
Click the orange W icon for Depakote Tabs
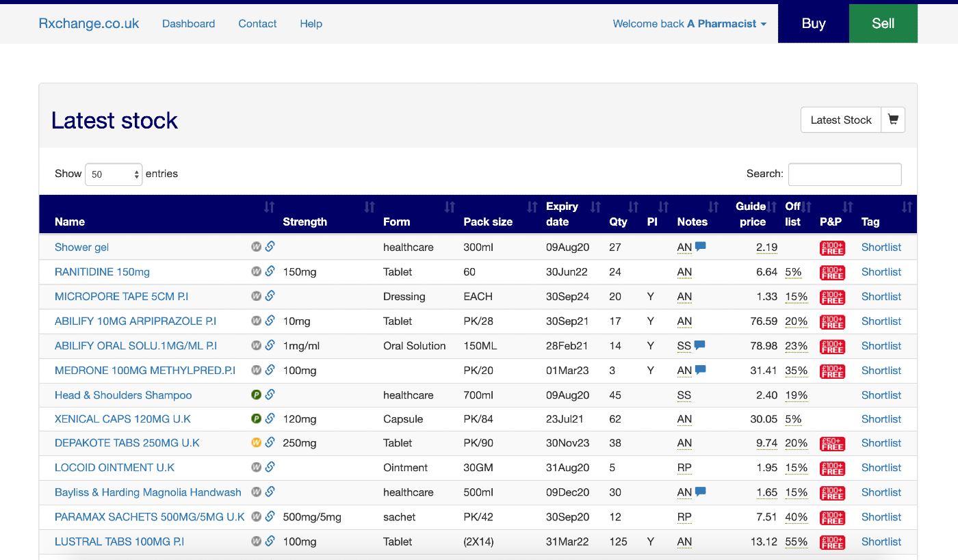point(256,442)
